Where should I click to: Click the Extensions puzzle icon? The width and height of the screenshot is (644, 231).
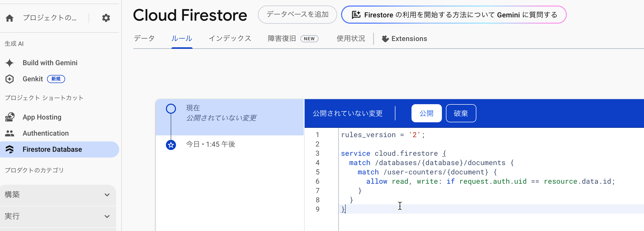coord(385,39)
